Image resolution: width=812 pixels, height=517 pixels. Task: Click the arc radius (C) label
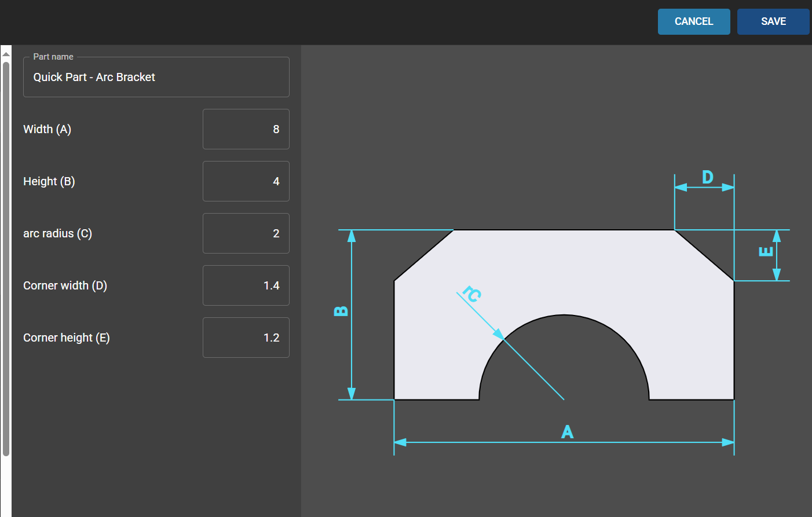57,233
